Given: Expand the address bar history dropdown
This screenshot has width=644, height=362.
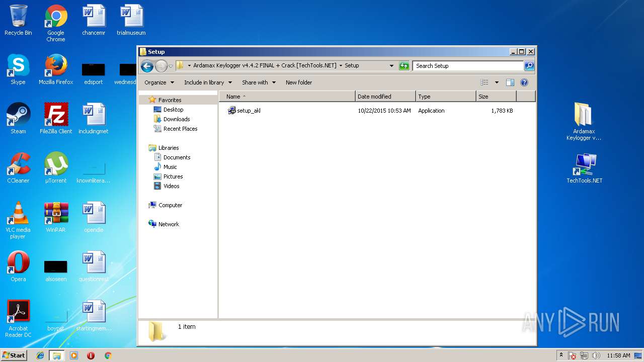Looking at the screenshot, I should pyautogui.click(x=391, y=66).
